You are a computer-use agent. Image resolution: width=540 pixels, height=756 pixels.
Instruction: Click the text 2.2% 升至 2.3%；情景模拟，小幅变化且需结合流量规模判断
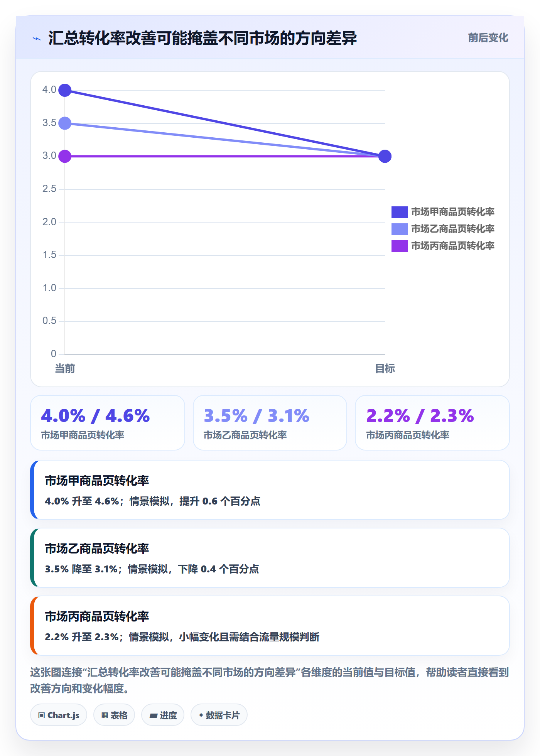182,637
